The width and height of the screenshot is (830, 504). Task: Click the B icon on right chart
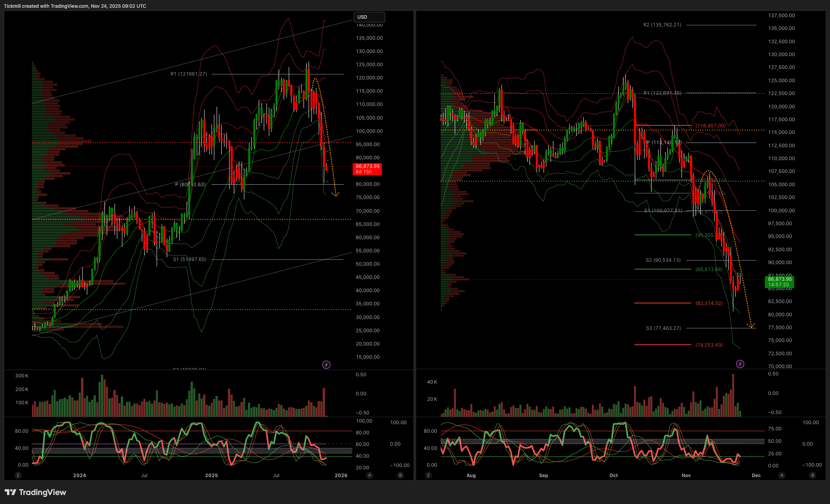812,475
